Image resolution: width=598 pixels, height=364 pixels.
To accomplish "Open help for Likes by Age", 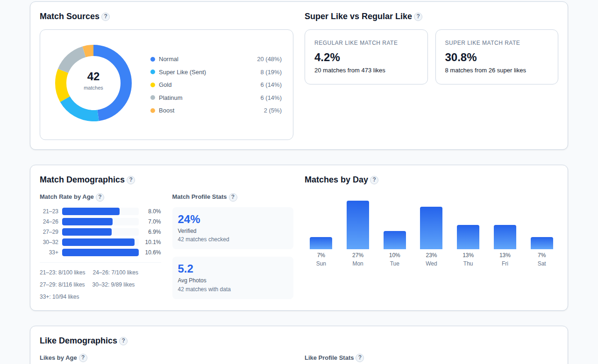I will (x=83, y=357).
